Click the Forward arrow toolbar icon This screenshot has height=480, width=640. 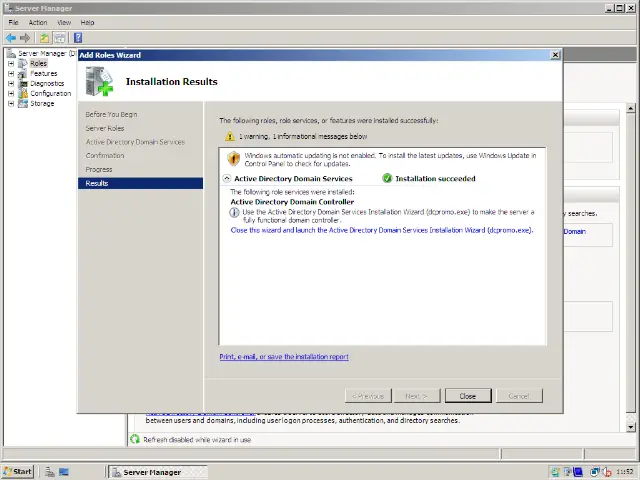click(25, 38)
